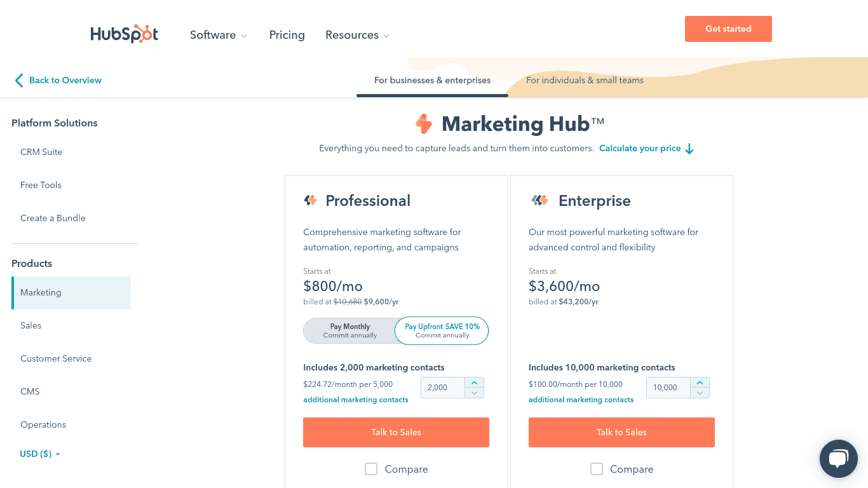Switch to For individuals & small teams tab
This screenshot has height=488, width=868.
585,80
